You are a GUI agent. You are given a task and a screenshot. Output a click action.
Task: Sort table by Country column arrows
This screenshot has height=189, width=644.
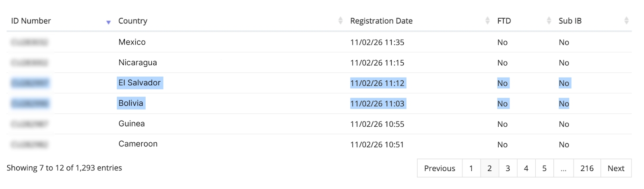pos(341,21)
